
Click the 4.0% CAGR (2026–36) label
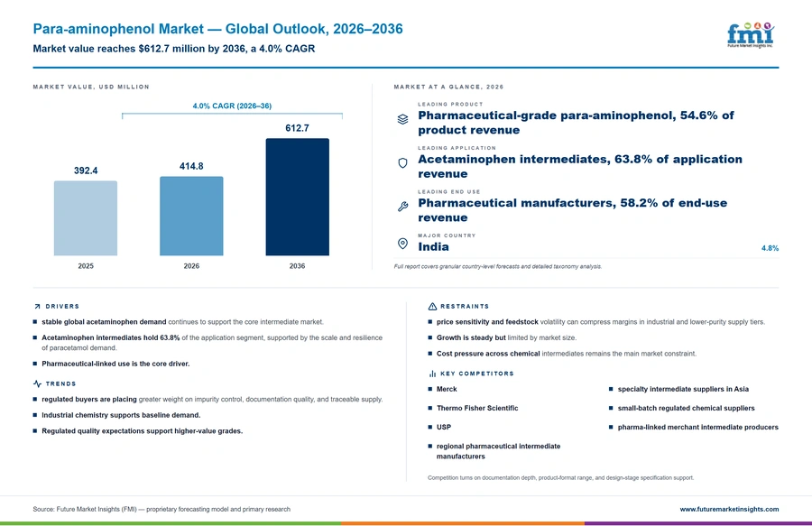tap(232, 106)
